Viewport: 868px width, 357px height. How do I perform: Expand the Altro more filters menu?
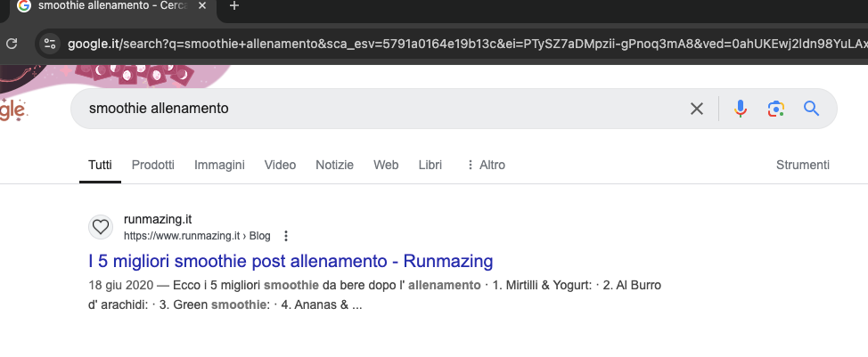point(486,165)
